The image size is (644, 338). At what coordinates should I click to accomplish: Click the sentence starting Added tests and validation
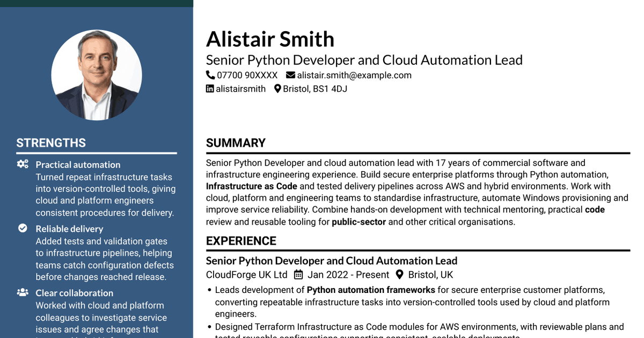click(x=105, y=259)
